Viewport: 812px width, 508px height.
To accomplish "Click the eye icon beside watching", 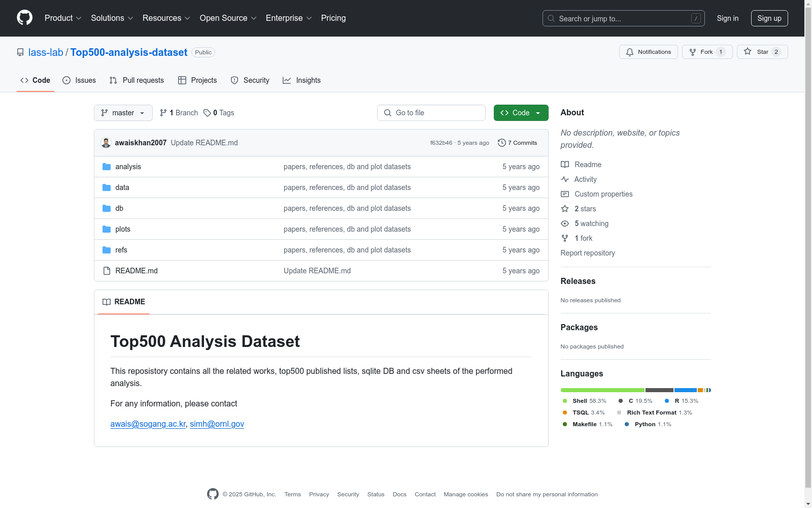I will click(x=565, y=224).
